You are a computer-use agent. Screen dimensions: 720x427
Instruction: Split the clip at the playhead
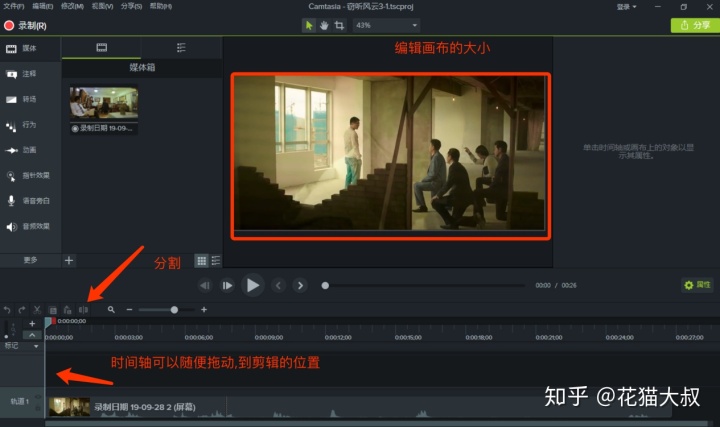(x=83, y=310)
